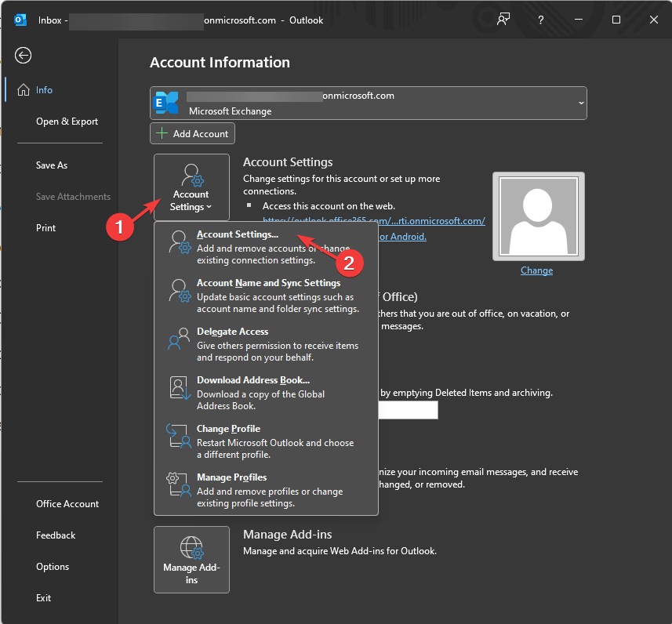The width and height of the screenshot is (672, 624).
Task: Select Open & Export in sidebar
Action: point(67,122)
